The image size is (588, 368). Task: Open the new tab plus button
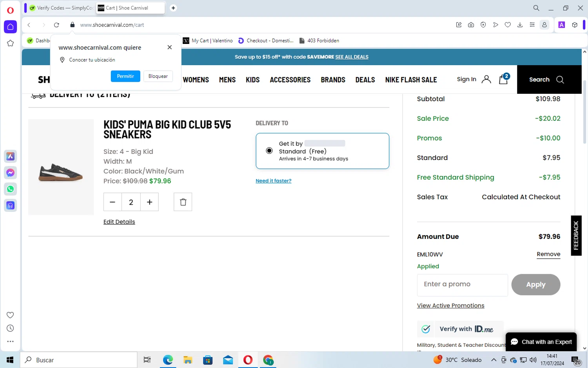(x=173, y=8)
